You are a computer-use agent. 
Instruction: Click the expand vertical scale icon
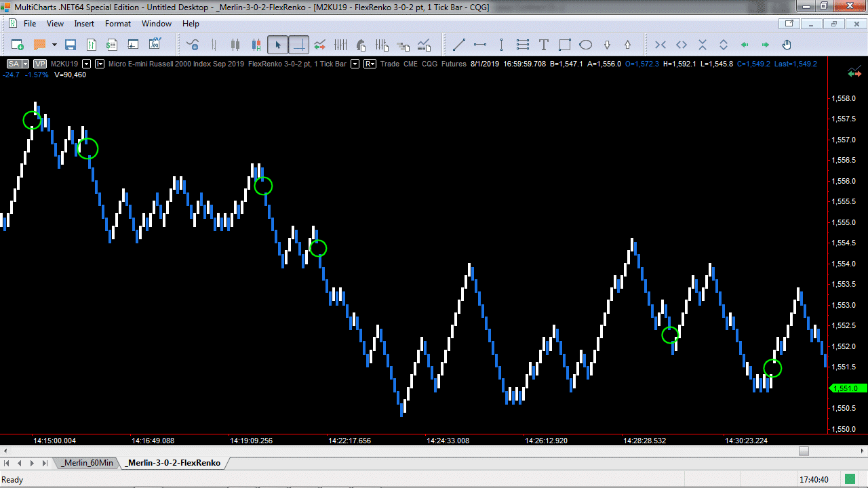point(724,45)
